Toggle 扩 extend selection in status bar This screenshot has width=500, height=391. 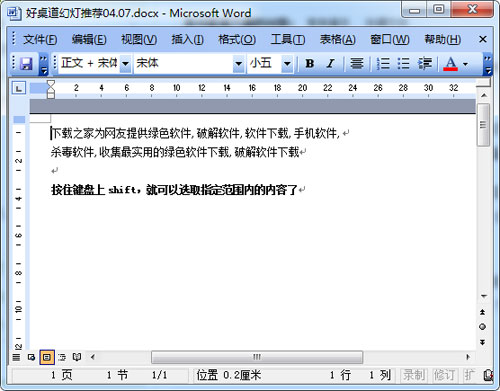coord(469,375)
